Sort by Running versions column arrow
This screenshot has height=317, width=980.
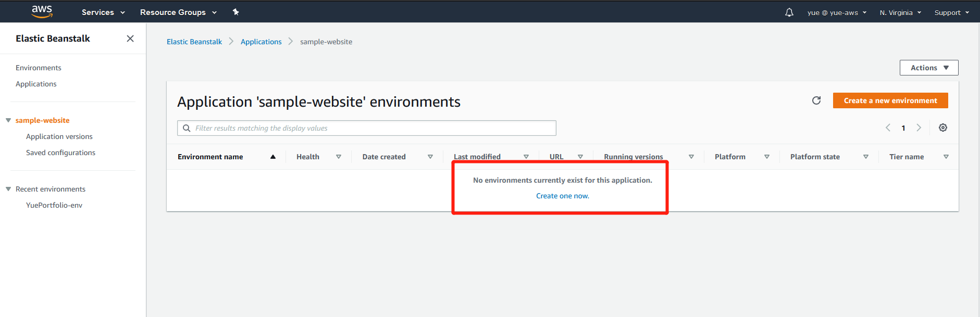click(691, 157)
